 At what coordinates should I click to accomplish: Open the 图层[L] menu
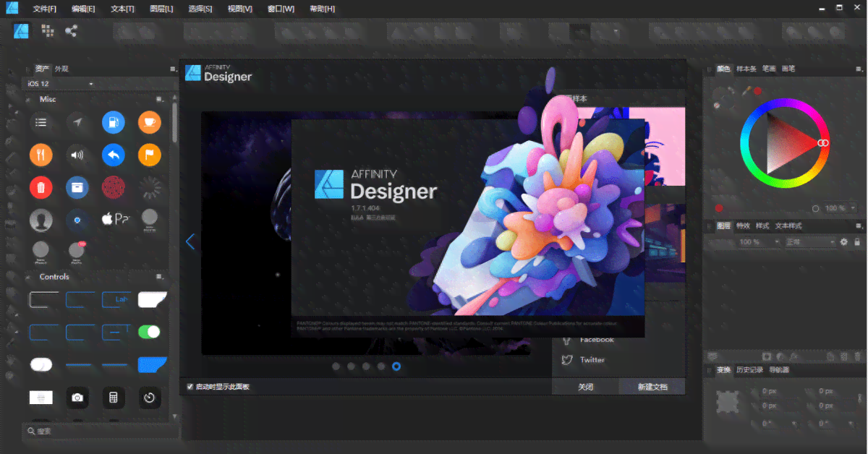[161, 9]
